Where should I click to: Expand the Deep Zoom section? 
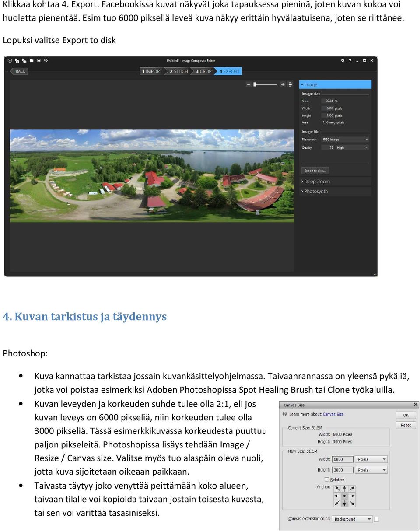[335, 182]
